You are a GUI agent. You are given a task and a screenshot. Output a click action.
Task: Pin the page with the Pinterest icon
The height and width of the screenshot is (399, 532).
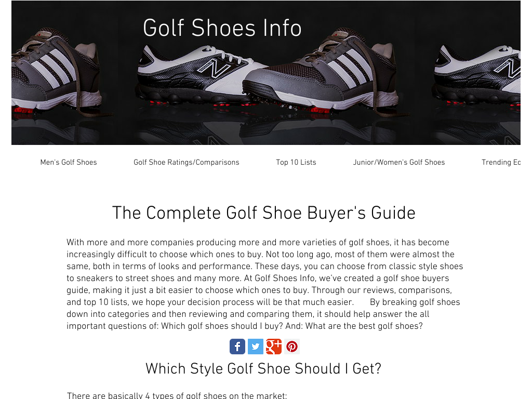292,347
